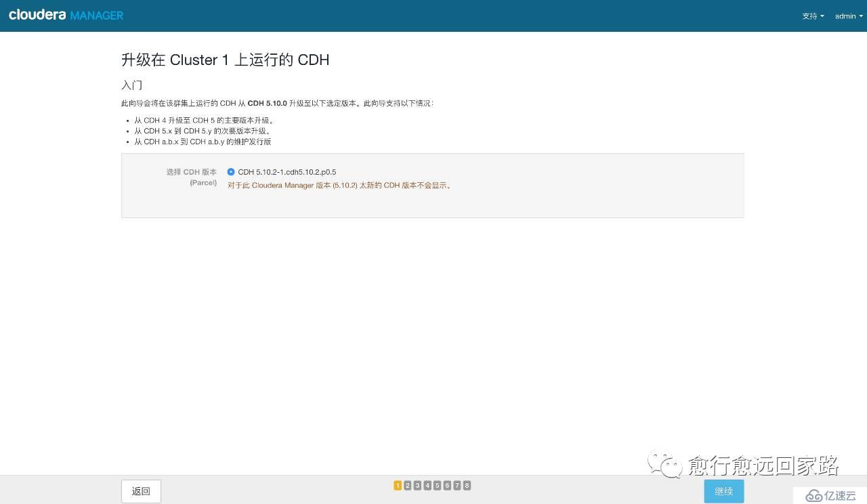The height and width of the screenshot is (504, 867).
Task: Click the bold CDH 5.10.0 version text
Action: point(267,103)
